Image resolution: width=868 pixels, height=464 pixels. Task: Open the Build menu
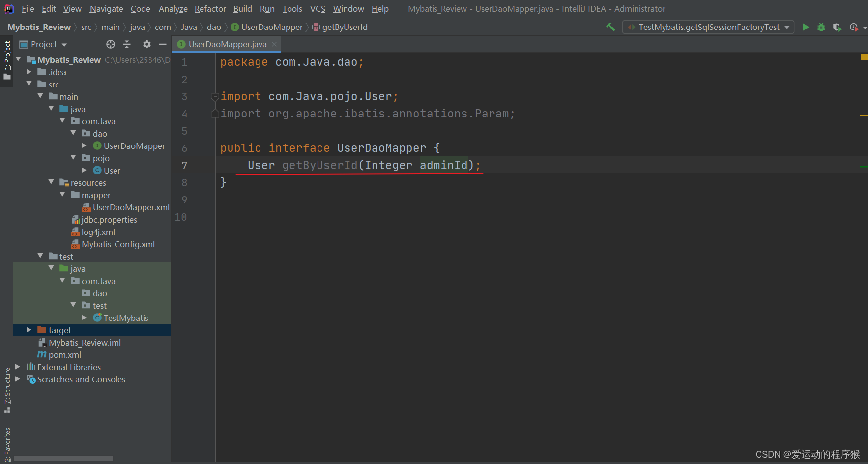click(242, 9)
